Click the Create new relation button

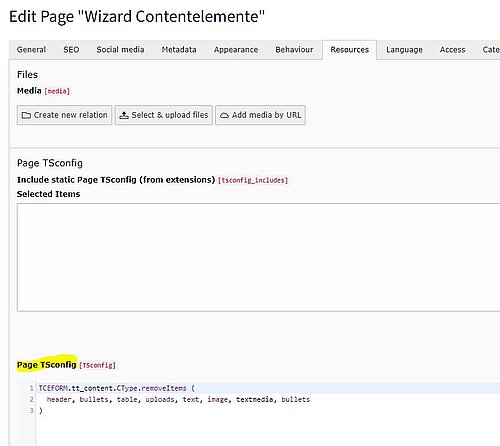pos(64,115)
